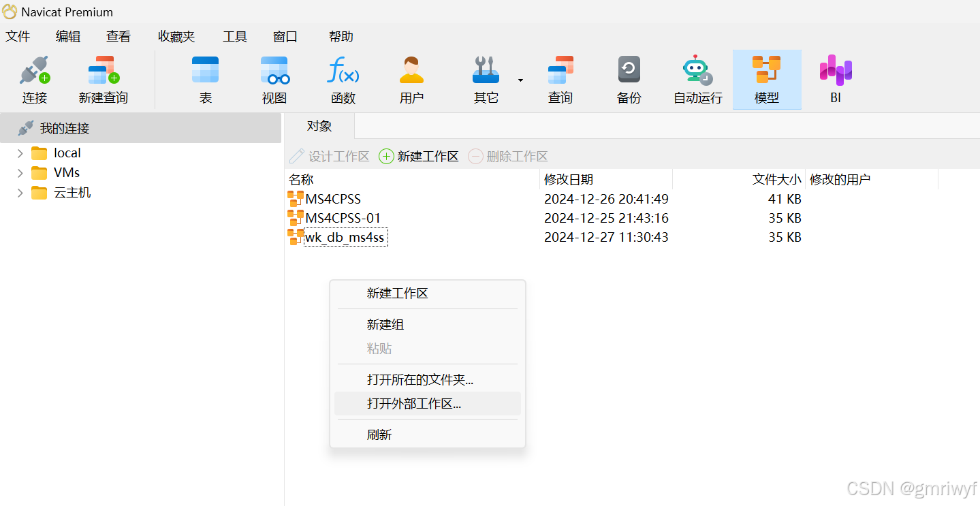
Task: Click the model icon next to wk_db_ms4ss
Action: 296,237
